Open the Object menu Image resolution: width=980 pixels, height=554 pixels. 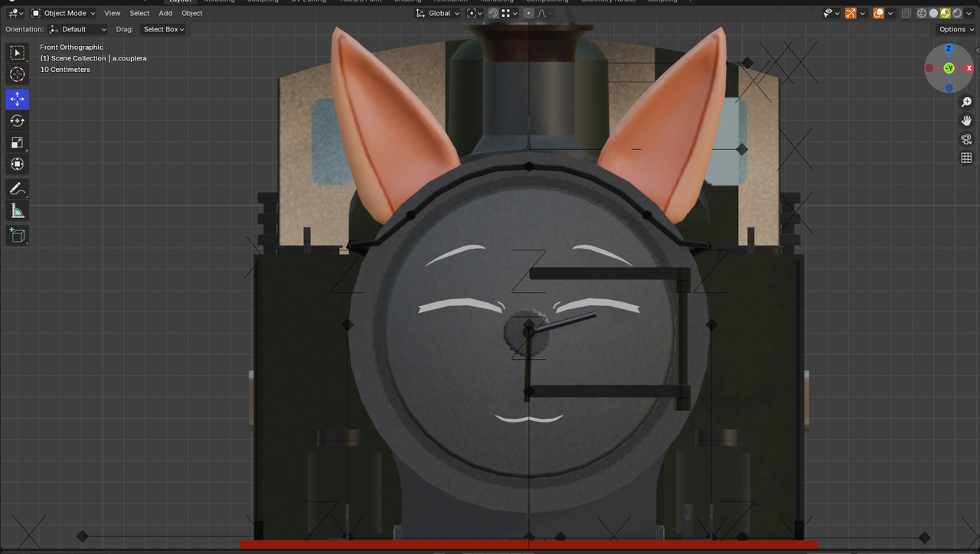pos(192,13)
